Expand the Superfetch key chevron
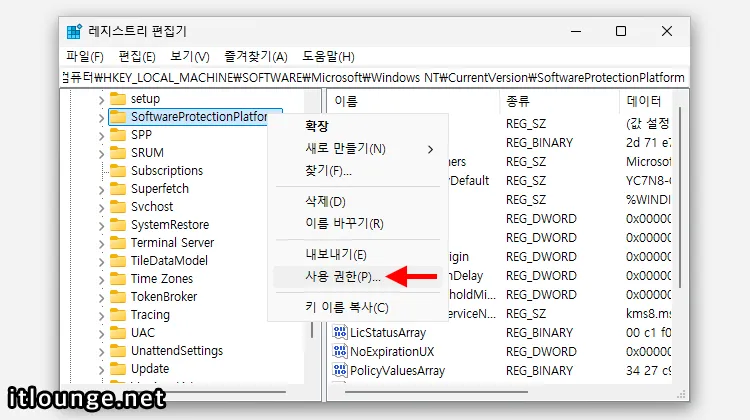 coord(101,190)
